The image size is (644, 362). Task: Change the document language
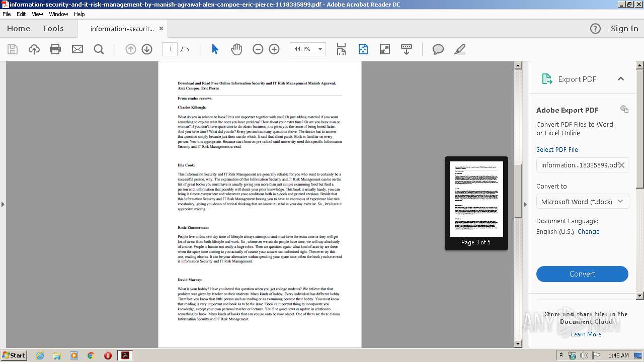pos(589,232)
